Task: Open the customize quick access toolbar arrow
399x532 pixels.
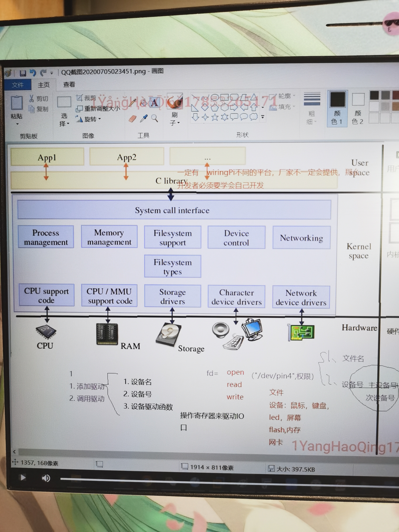Action: [52, 73]
